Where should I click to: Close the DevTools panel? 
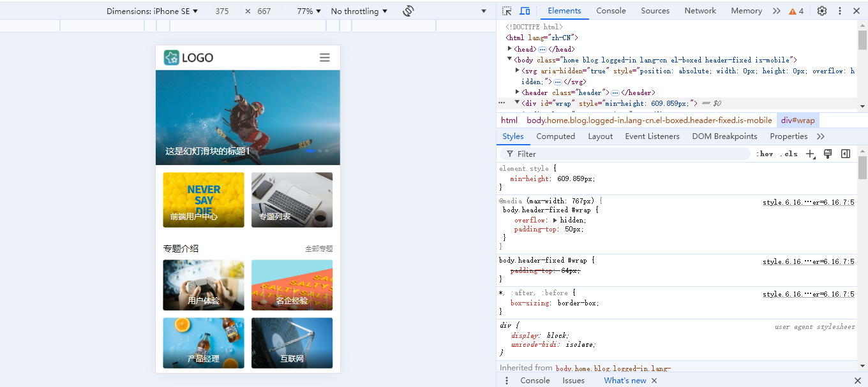857,11
